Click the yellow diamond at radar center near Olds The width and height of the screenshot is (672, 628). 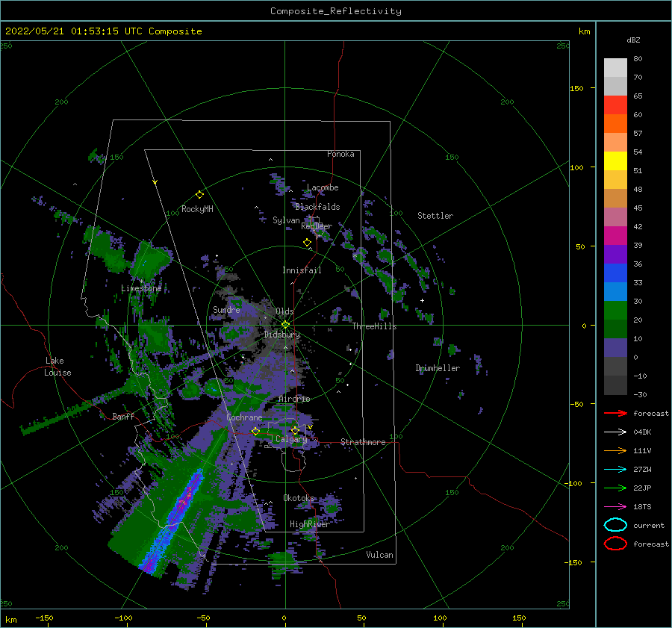pos(285,325)
